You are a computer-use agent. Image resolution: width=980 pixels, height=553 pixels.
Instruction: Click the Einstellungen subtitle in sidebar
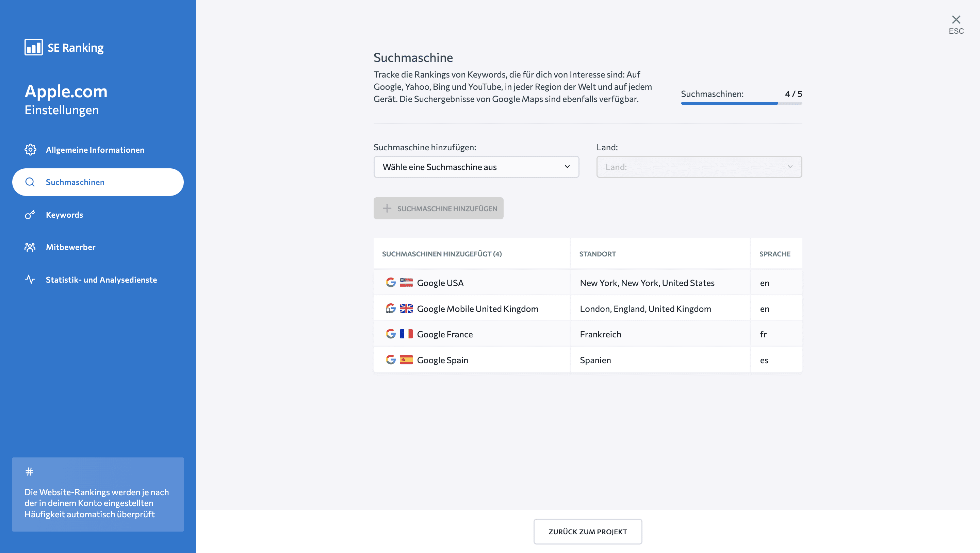coord(62,110)
